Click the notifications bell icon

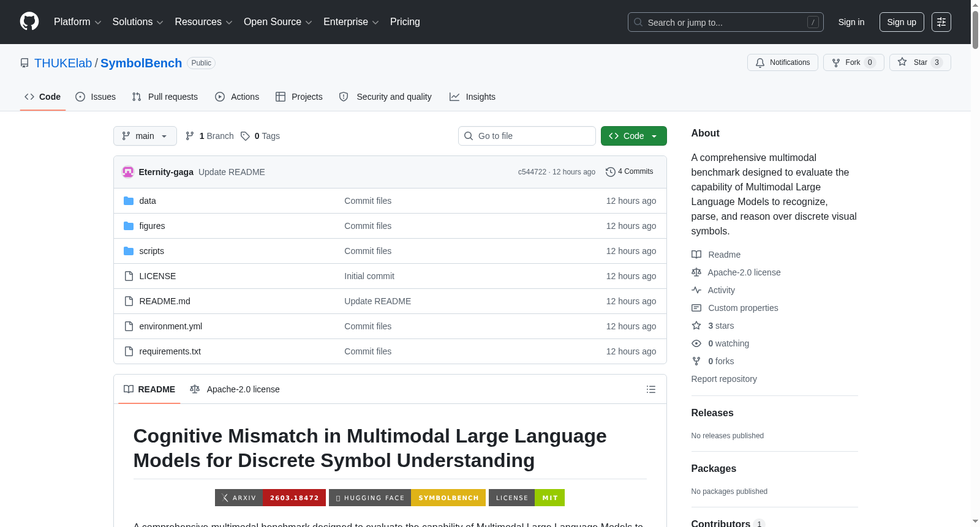pos(760,62)
